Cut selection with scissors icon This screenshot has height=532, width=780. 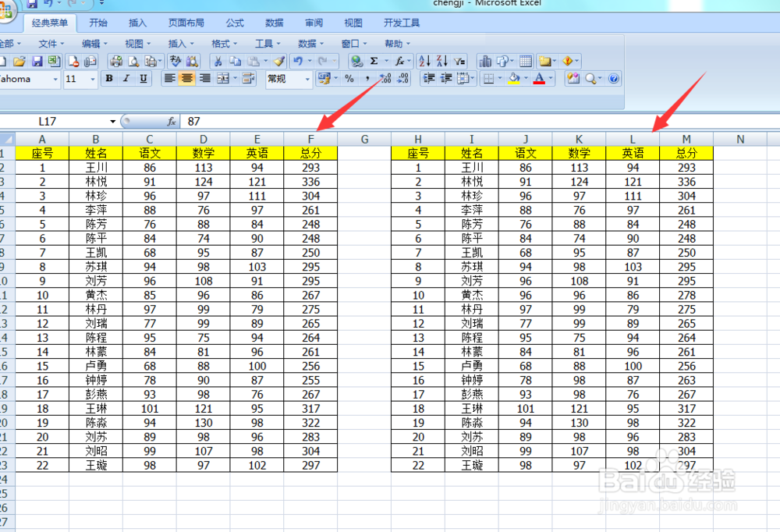[218, 61]
